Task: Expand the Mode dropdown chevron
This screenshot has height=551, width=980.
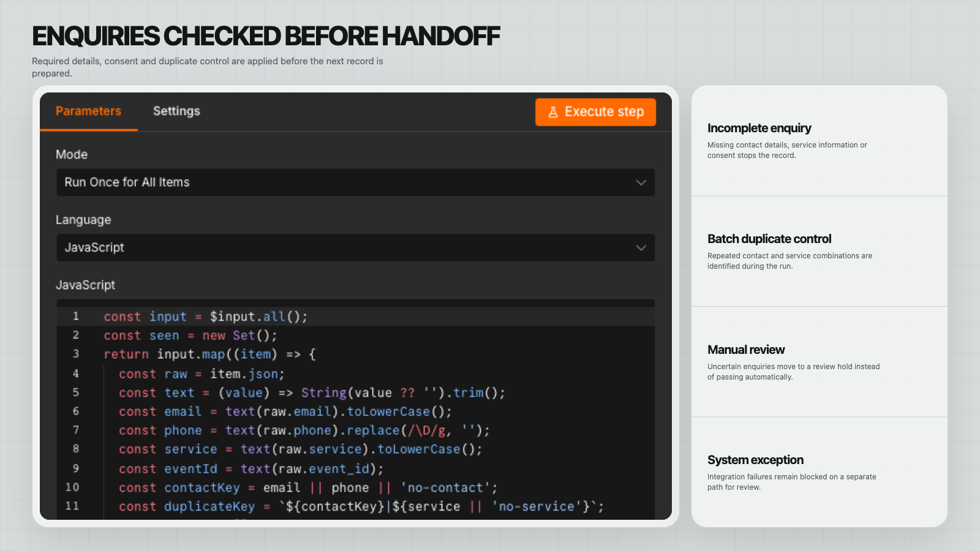Action: (x=641, y=182)
